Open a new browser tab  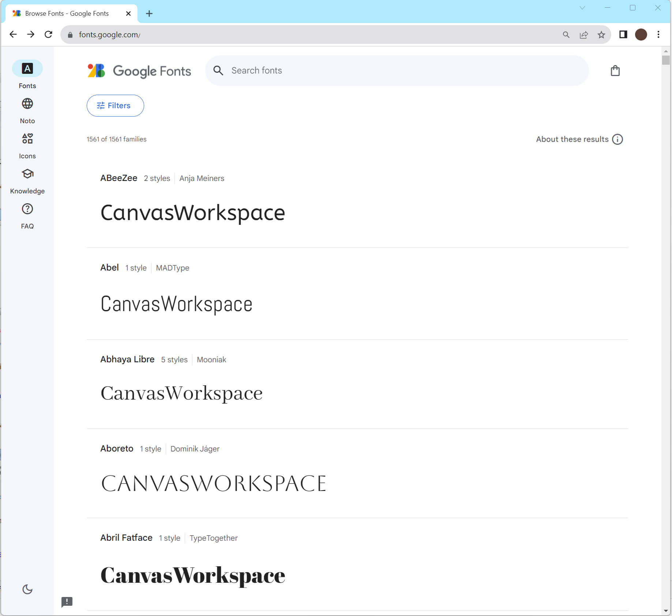click(149, 14)
